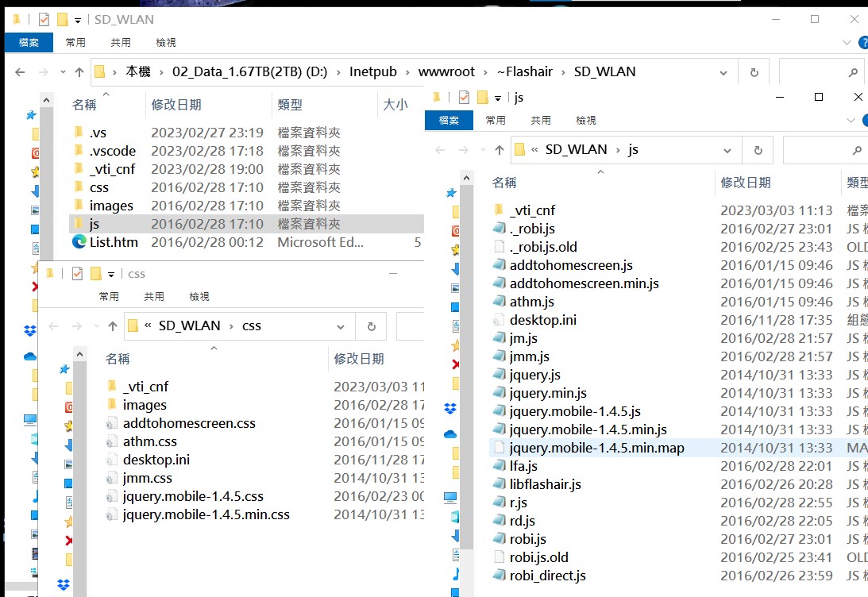868x597 pixels.
Task: Click the properties checkmark icon in js title bar
Action: [464, 98]
